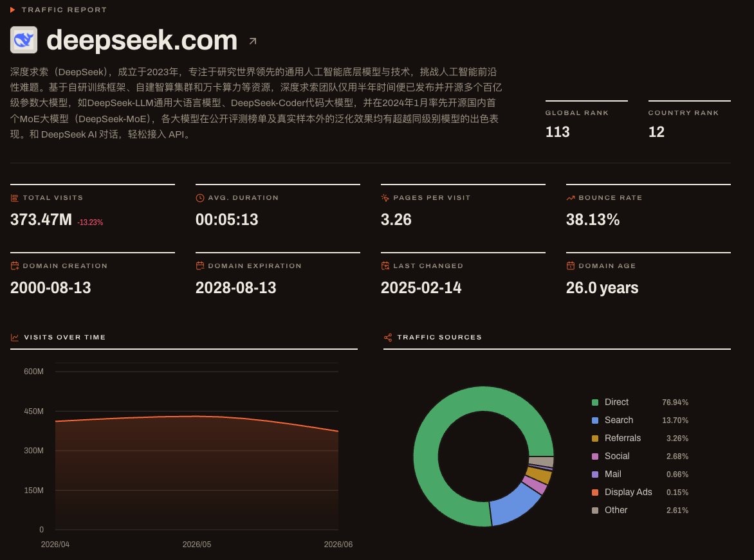The height and width of the screenshot is (560, 754).
Task: Click the country rank value 12
Action: [x=656, y=132]
